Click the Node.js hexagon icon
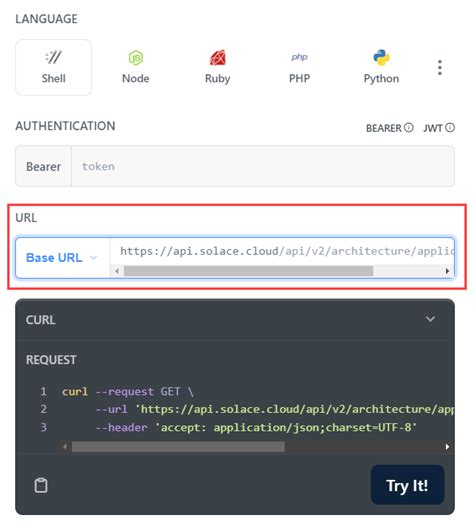The height and width of the screenshot is (523, 474). point(136,57)
